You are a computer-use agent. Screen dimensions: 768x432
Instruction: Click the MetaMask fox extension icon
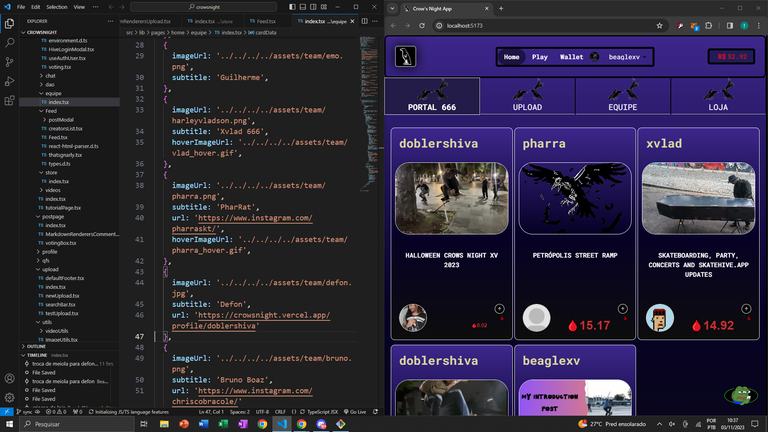pos(695,26)
